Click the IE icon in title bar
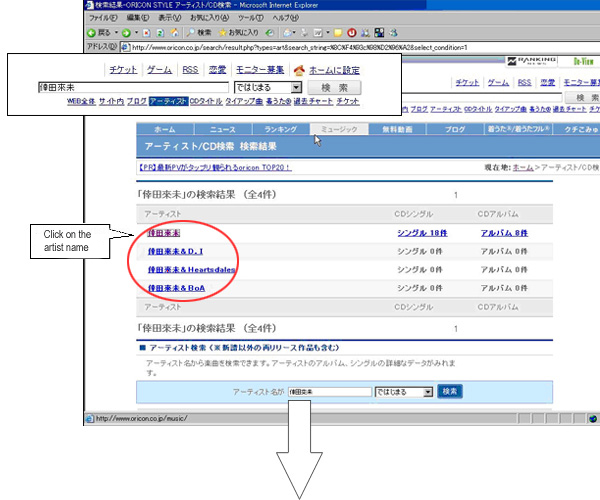 pyautogui.click(x=89, y=5)
